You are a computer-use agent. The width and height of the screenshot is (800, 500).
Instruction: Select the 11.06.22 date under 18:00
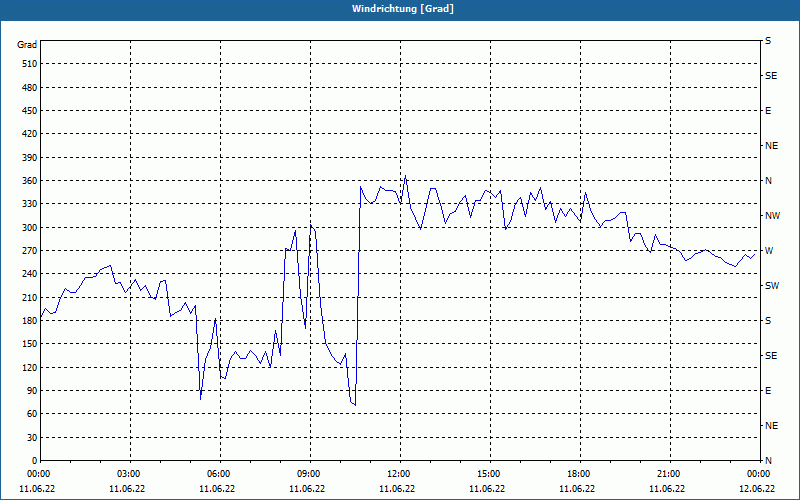(x=577, y=489)
